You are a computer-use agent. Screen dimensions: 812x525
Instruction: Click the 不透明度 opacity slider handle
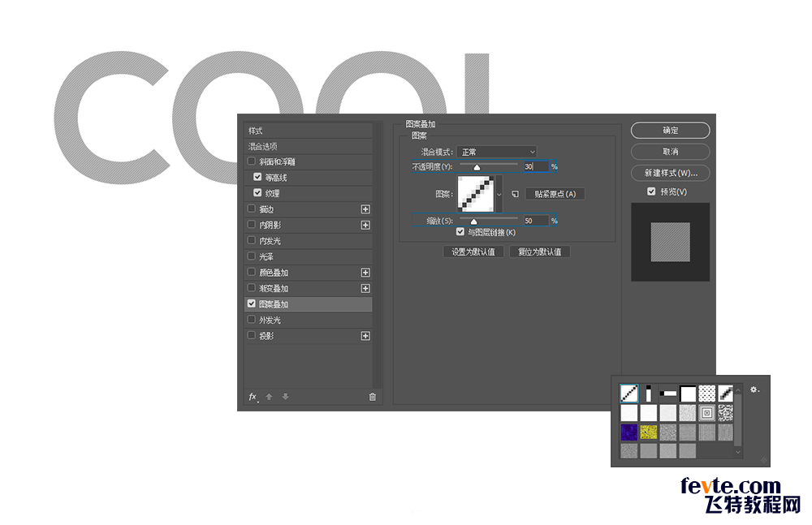point(477,167)
